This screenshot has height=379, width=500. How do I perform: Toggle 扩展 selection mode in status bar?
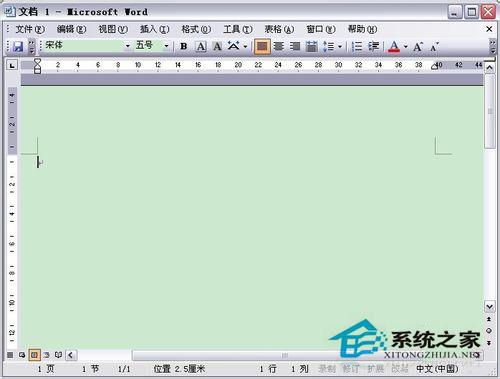[x=376, y=369]
